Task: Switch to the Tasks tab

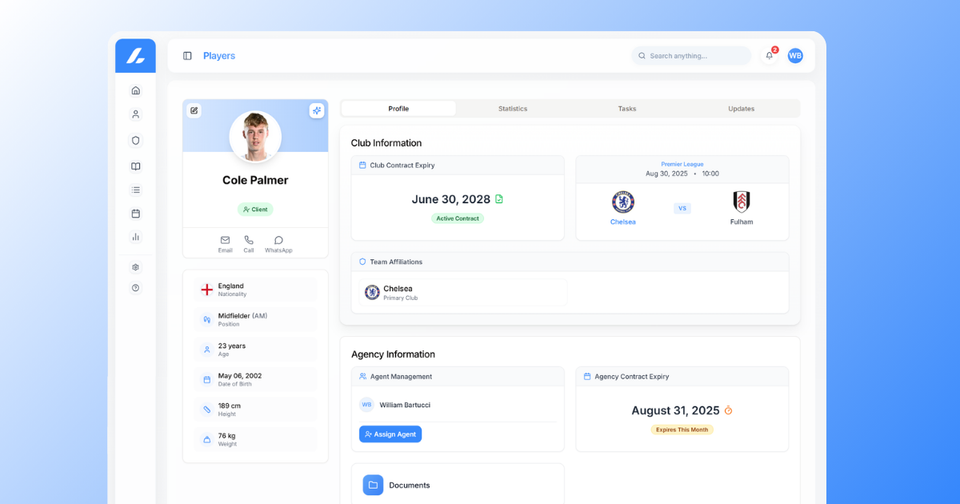Action: [627, 108]
